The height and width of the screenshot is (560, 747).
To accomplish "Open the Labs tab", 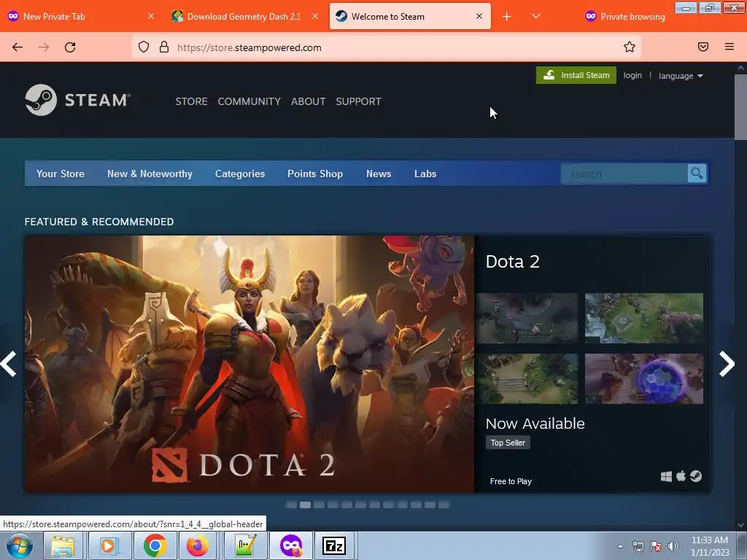I will pos(425,174).
